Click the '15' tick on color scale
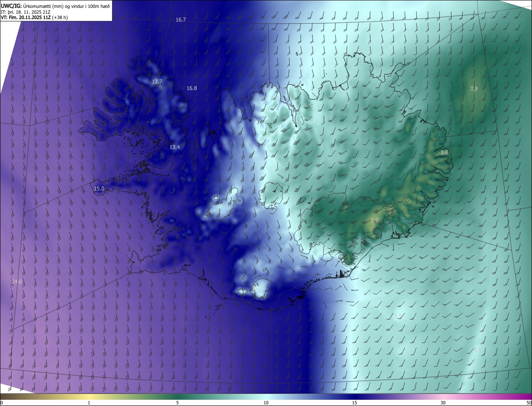This screenshot has height=406, width=532. pos(355,403)
